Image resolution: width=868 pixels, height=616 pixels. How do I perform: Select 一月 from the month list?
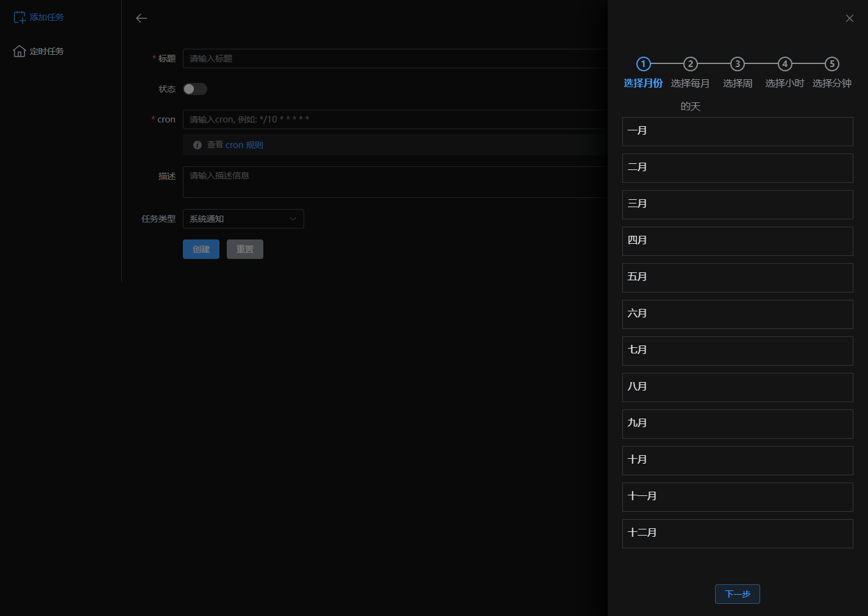(x=737, y=131)
